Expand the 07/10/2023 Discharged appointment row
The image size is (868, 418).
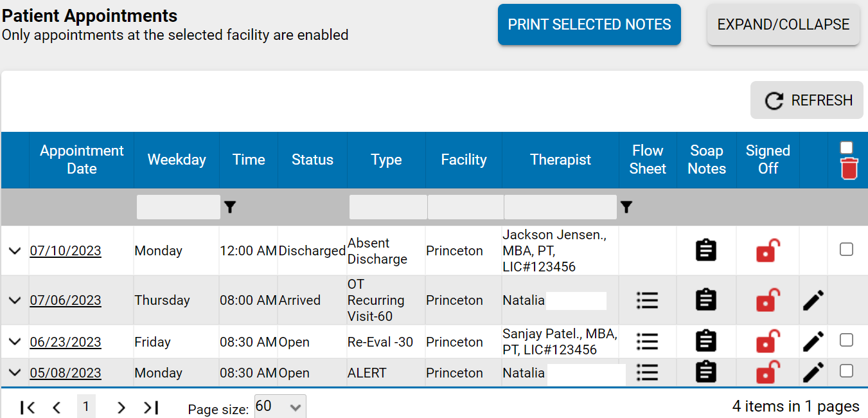14,250
